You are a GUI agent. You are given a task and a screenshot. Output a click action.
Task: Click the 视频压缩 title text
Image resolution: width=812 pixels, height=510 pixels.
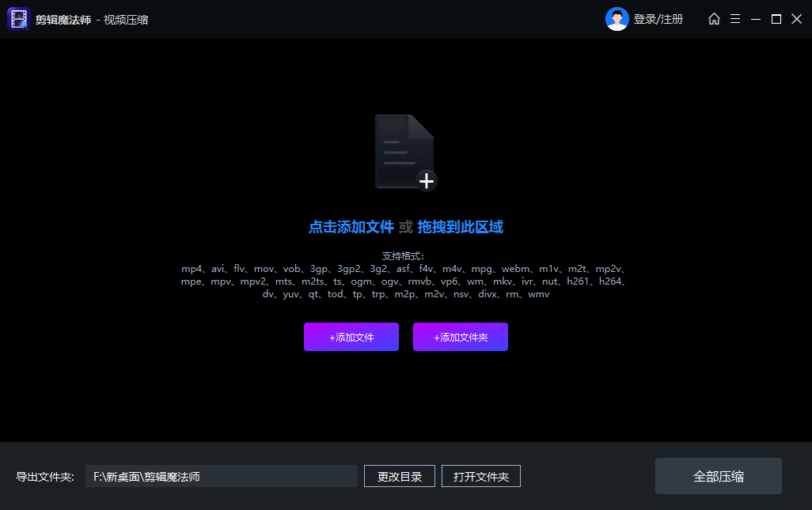pyautogui.click(x=126, y=20)
